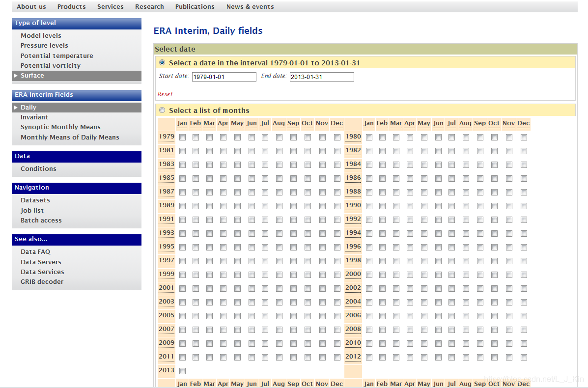
Task: Open Monthly Means of Daily Means
Action: click(x=70, y=137)
